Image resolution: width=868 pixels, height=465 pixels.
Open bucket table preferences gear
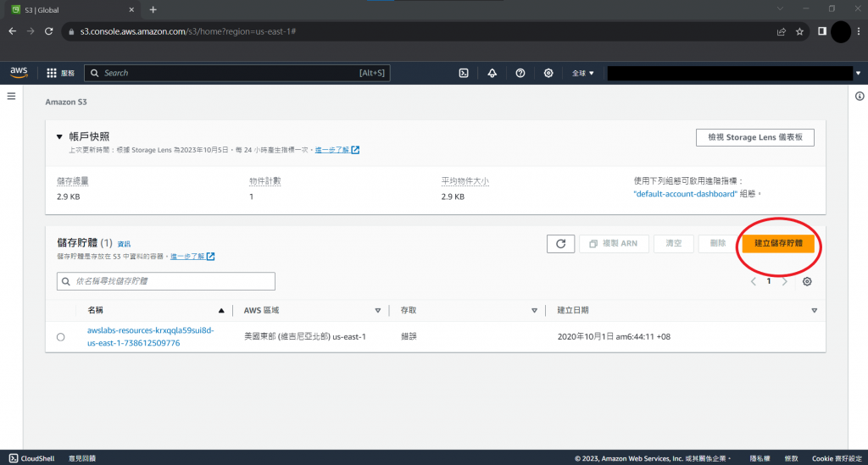[807, 281]
